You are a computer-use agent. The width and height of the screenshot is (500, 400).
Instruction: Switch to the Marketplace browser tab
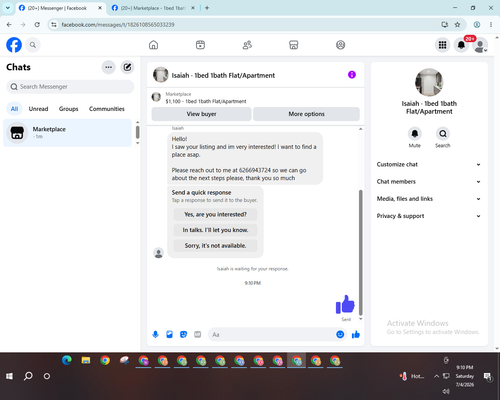pyautogui.click(x=153, y=8)
